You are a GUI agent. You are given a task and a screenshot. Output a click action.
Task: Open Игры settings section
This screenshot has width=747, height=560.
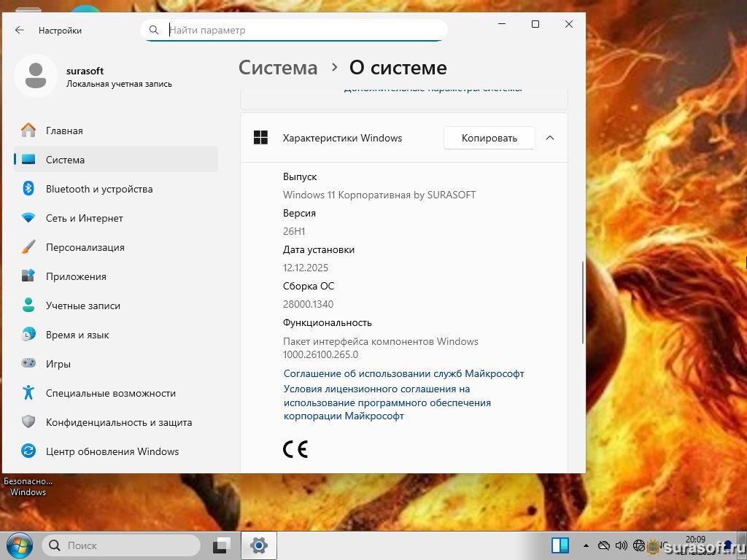click(58, 364)
